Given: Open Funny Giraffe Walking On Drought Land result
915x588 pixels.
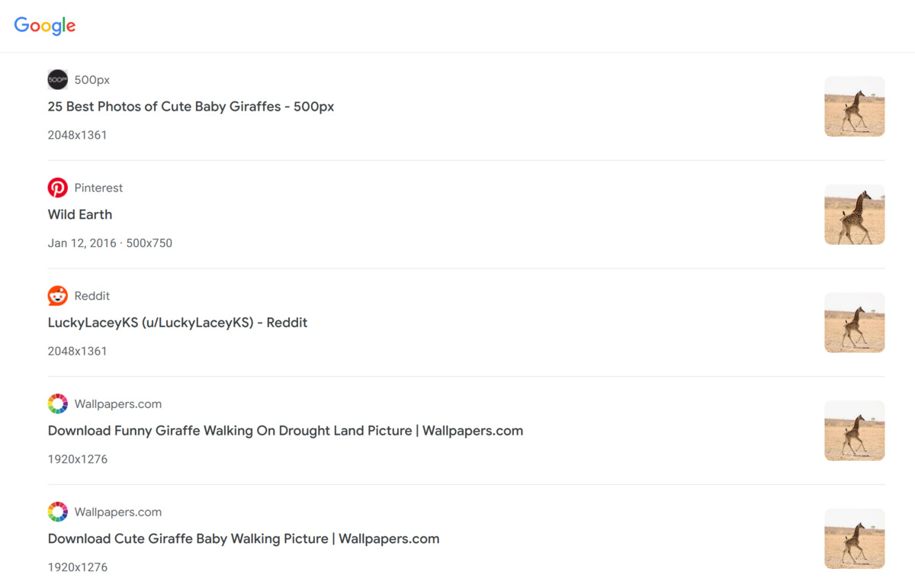Looking at the screenshot, I should 285,431.
